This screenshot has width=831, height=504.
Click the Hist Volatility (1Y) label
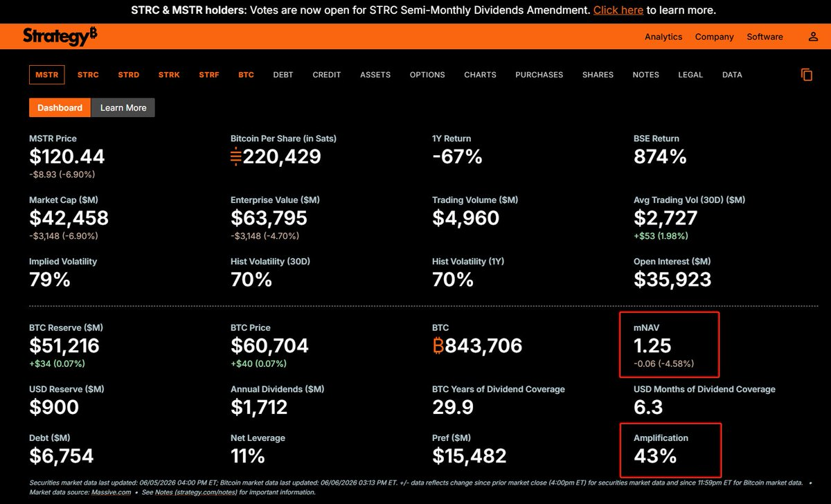point(469,262)
